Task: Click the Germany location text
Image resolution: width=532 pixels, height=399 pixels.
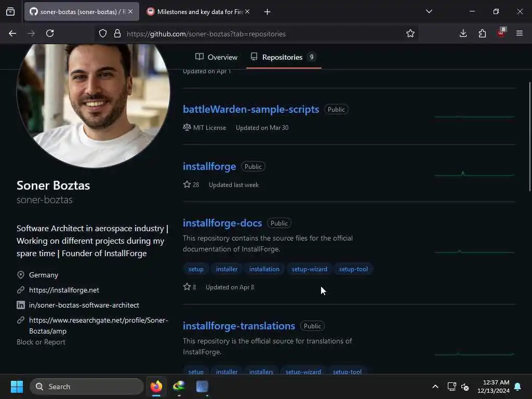Action: (x=44, y=275)
